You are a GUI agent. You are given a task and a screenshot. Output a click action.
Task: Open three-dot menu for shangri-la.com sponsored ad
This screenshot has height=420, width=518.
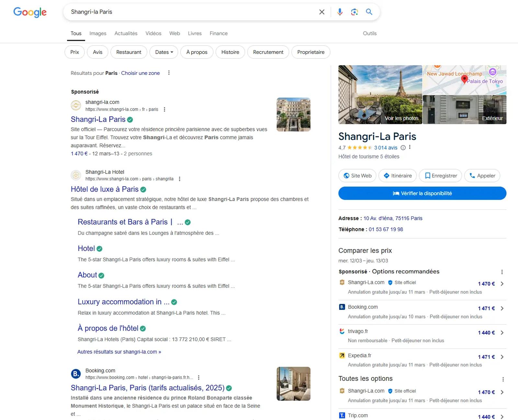point(164,109)
